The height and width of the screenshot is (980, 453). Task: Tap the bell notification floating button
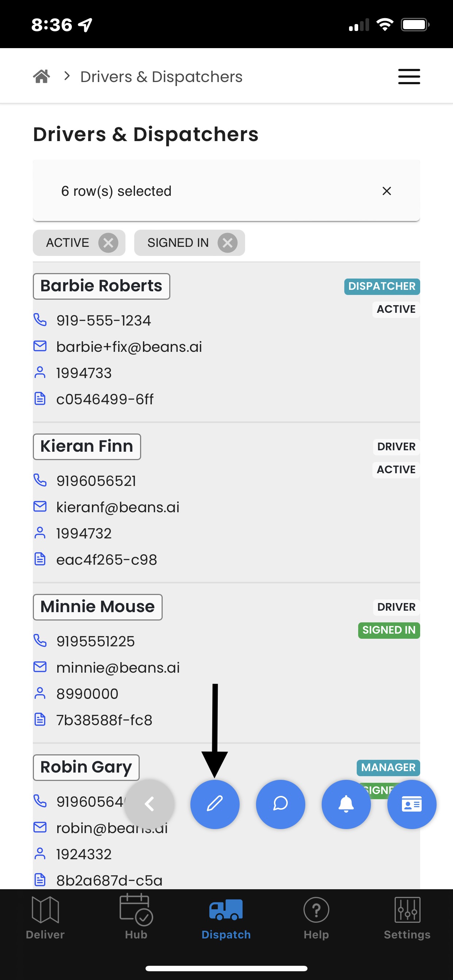[346, 804]
